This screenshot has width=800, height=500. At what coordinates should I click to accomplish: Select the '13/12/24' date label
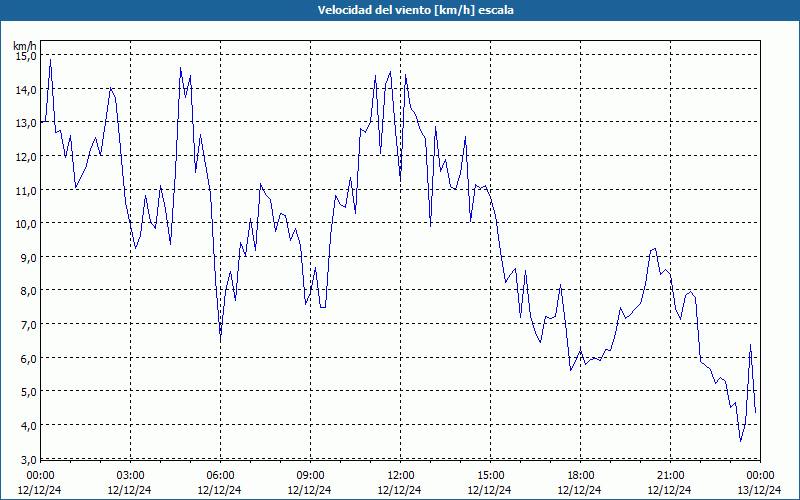tap(759, 490)
